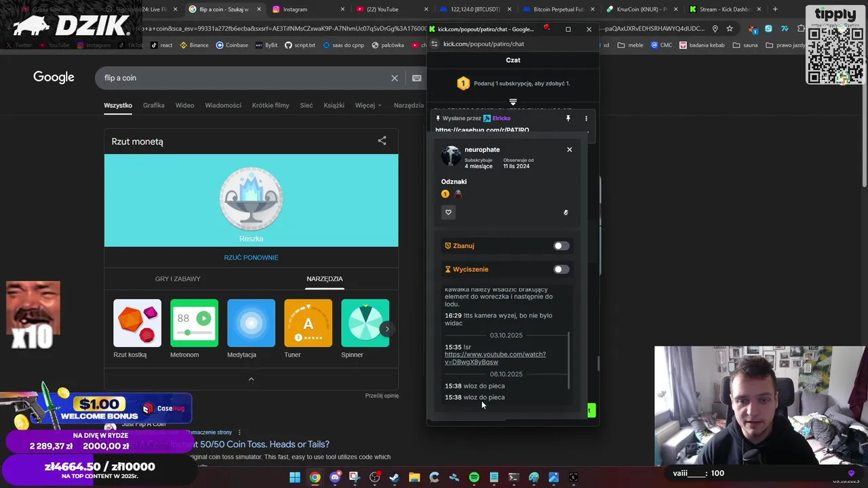Open the Coinbase bookmark
Image resolution: width=868 pixels, height=488 pixels.
pyautogui.click(x=232, y=45)
